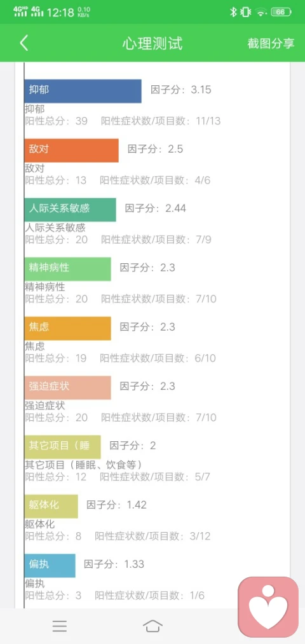Tap the Android menu navigation icon
The image size is (305, 644).
click(60, 626)
